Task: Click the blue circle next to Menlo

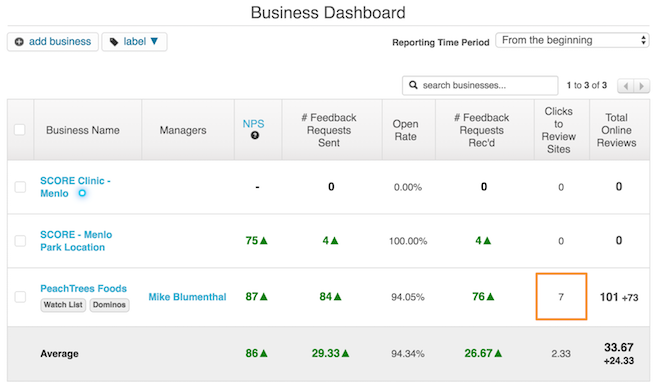Action: point(82,193)
